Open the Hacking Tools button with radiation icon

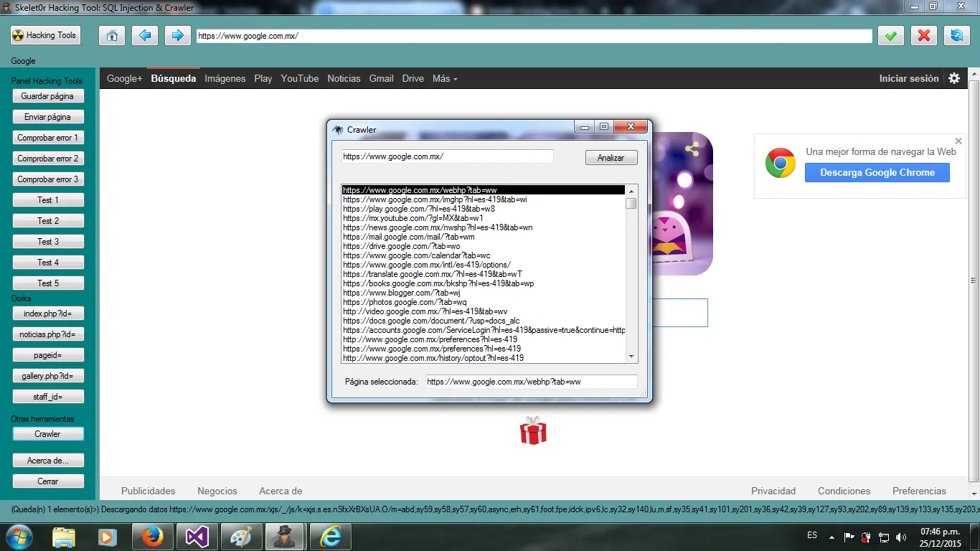click(x=44, y=35)
